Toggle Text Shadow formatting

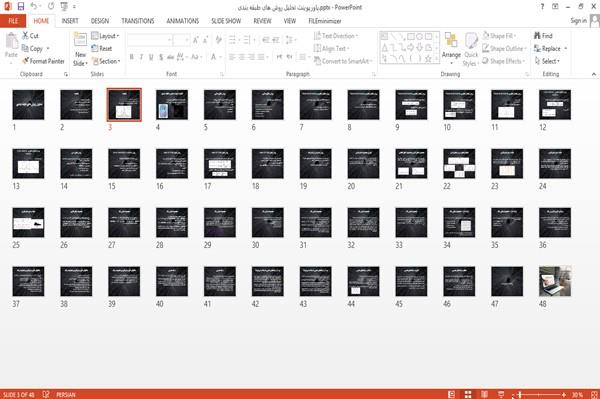click(x=161, y=57)
